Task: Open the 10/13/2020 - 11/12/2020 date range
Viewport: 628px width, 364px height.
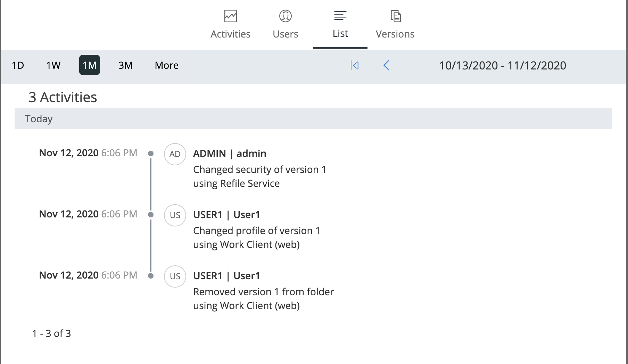Action: 502,65
